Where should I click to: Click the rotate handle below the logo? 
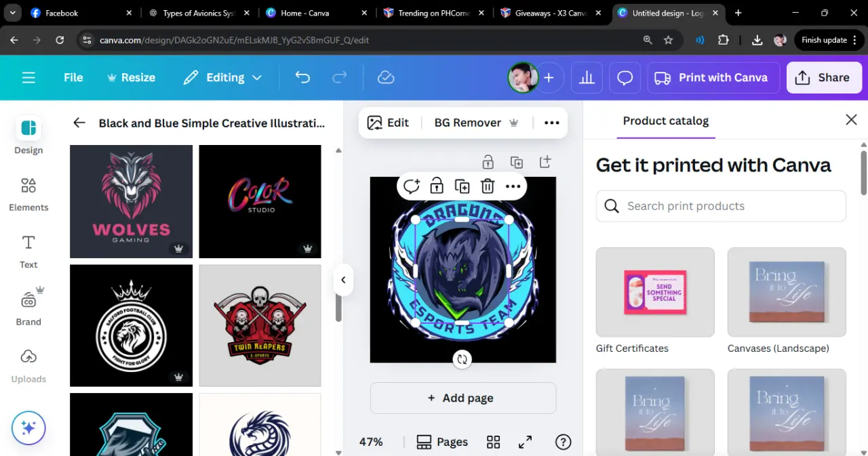pos(462,359)
